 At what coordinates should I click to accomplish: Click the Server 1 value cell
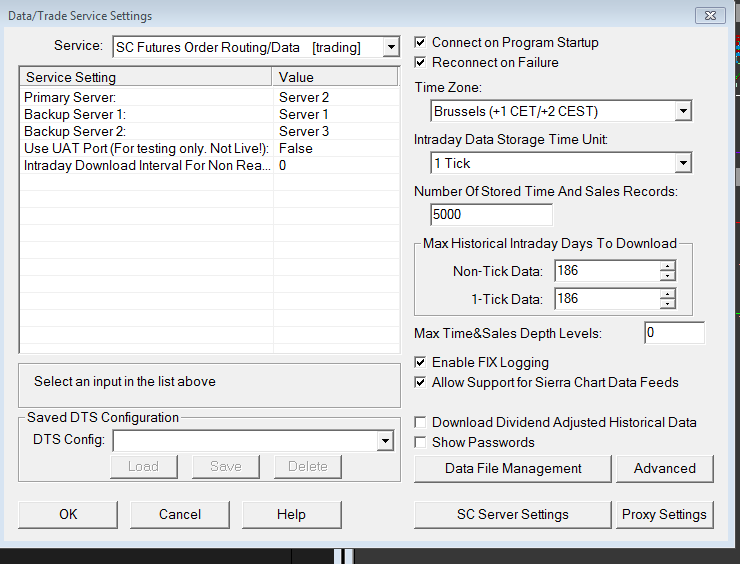[x=336, y=114]
